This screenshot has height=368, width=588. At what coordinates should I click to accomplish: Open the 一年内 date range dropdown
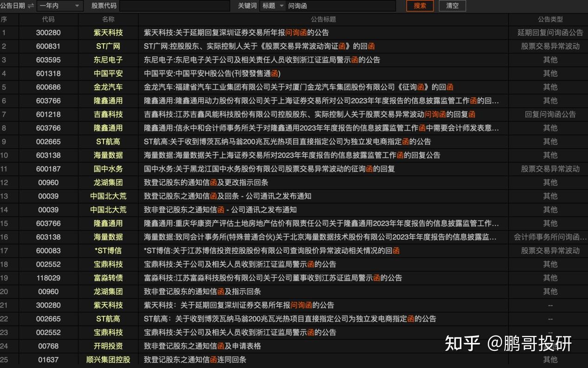click(60, 6)
